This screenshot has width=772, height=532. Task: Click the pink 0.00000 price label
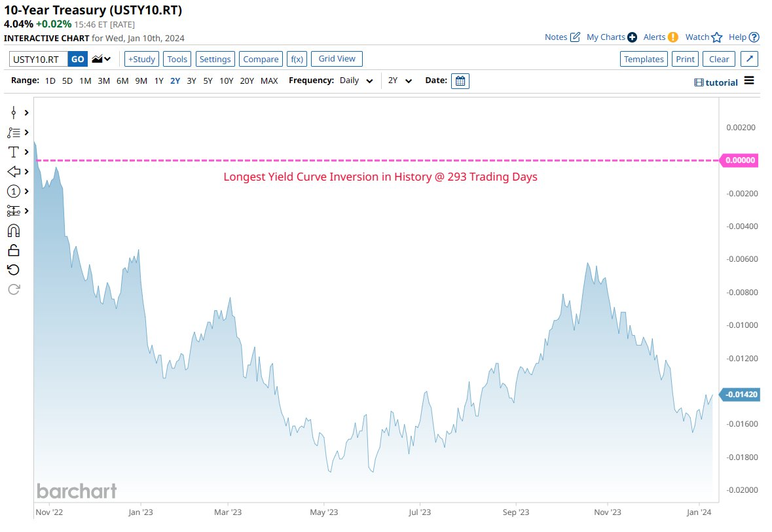click(739, 160)
